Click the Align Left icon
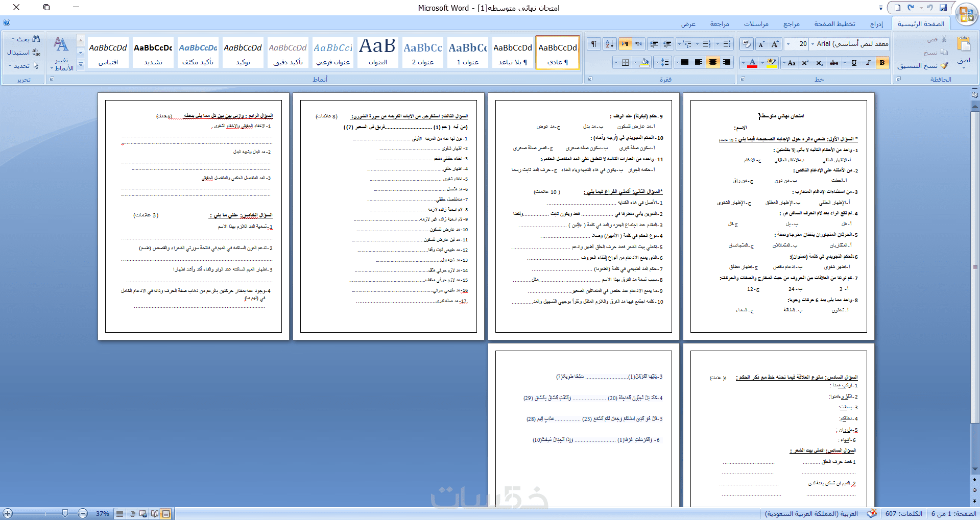This screenshot has height=520, width=980. click(x=699, y=63)
